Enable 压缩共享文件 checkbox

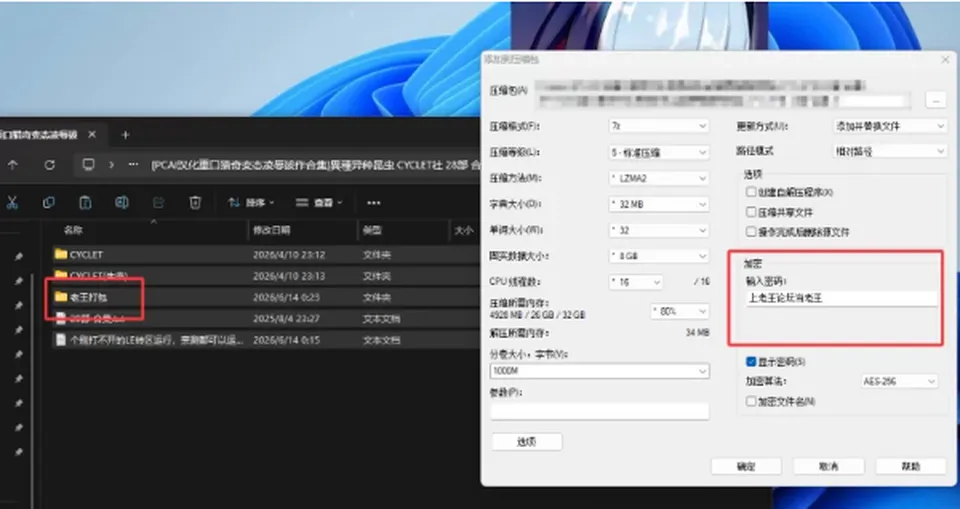click(751, 212)
